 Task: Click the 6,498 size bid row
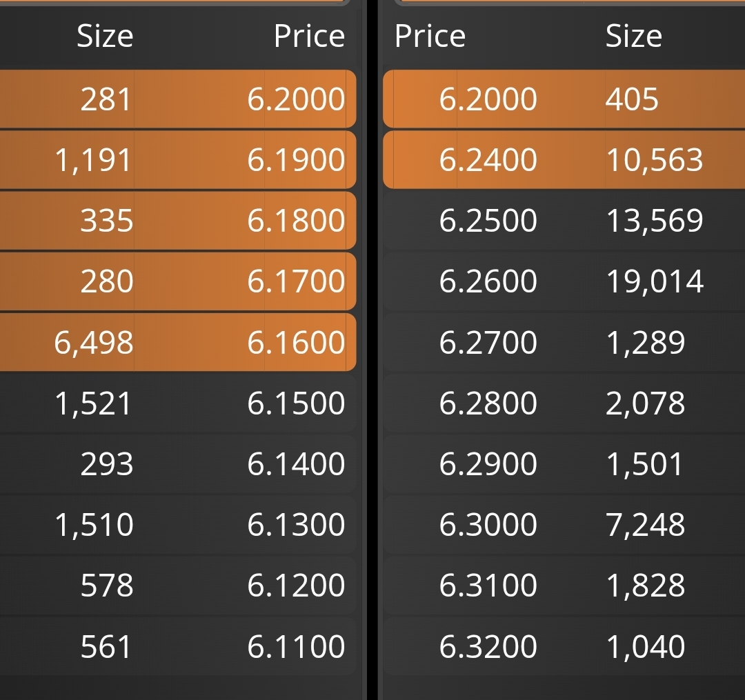click(178, 342)
